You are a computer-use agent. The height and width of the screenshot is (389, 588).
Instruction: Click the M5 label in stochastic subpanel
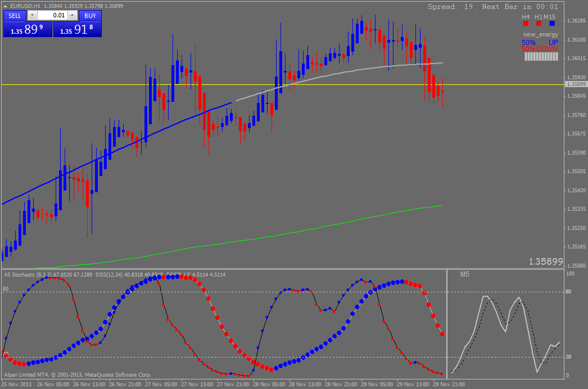click(465, 274)
